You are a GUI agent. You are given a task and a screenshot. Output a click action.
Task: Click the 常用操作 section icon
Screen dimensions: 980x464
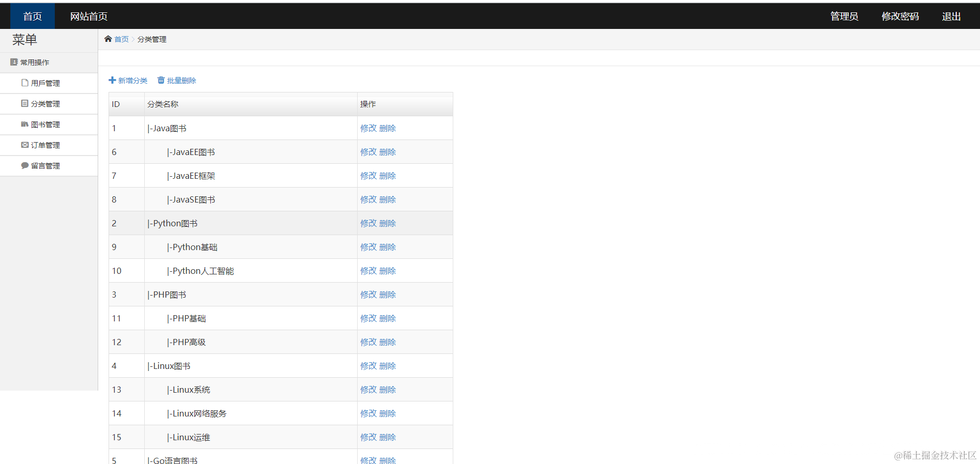point(14,62)
